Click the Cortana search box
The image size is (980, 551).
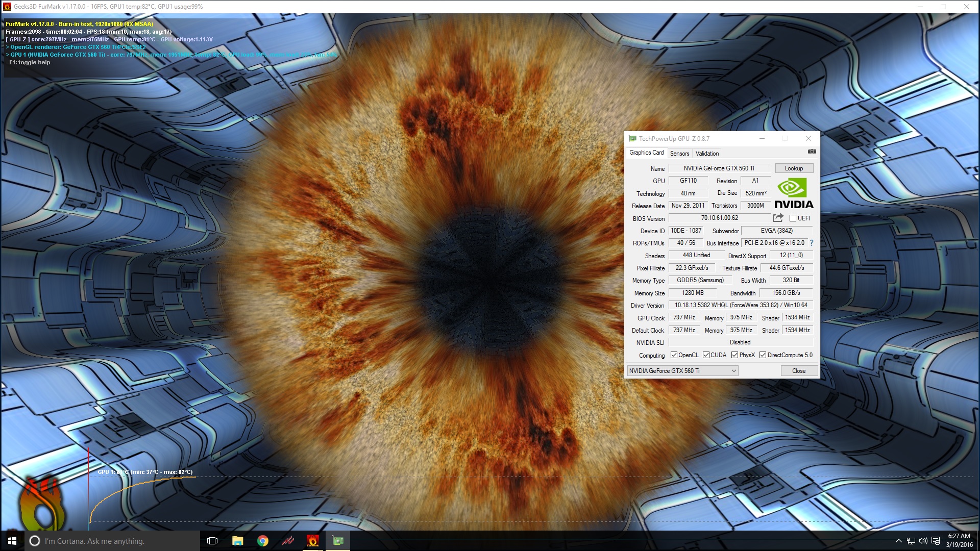point(112,541)
